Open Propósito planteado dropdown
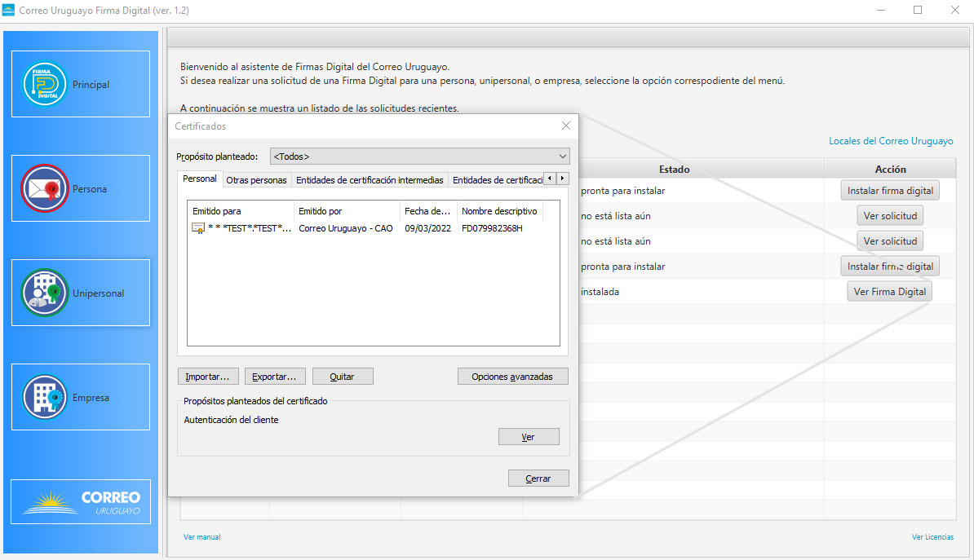 419,157
